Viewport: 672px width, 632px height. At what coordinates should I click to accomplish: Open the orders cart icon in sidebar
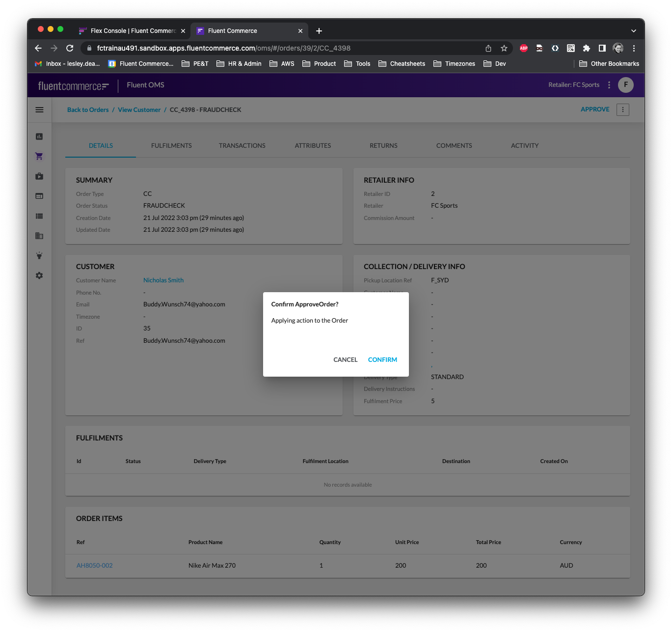click(39, 156)
